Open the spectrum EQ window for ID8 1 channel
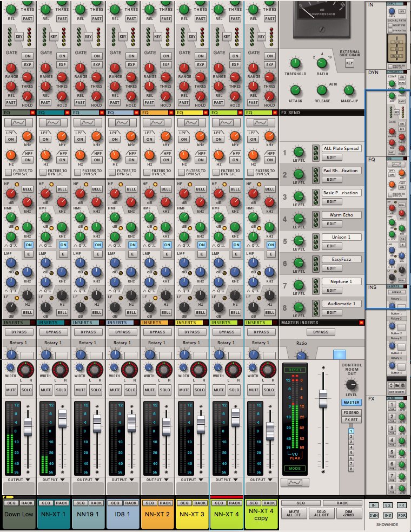The width and height of the screenshot is (411, 532). [123, 122]
